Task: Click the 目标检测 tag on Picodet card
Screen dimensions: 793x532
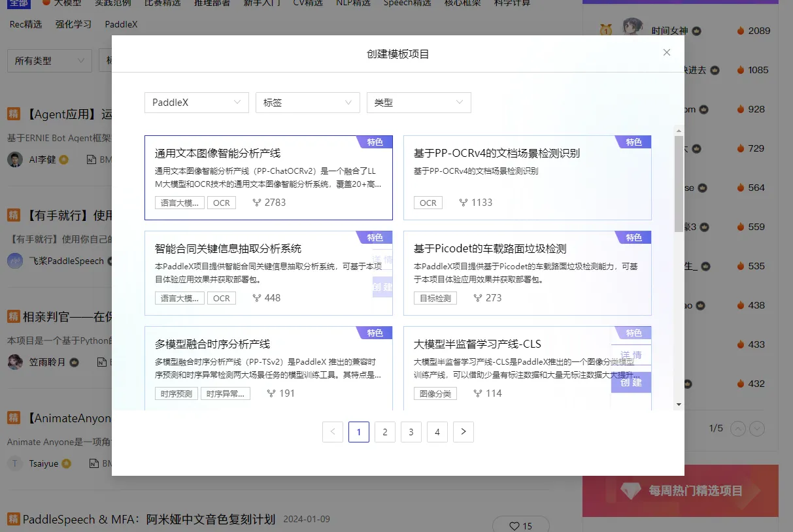Action: point(435,298)
